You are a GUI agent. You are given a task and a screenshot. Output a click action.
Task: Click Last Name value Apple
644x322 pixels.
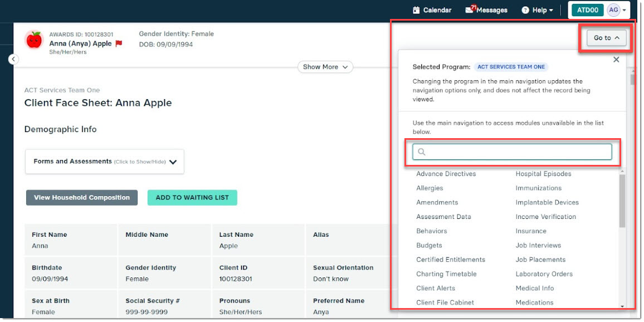[228, 246]
